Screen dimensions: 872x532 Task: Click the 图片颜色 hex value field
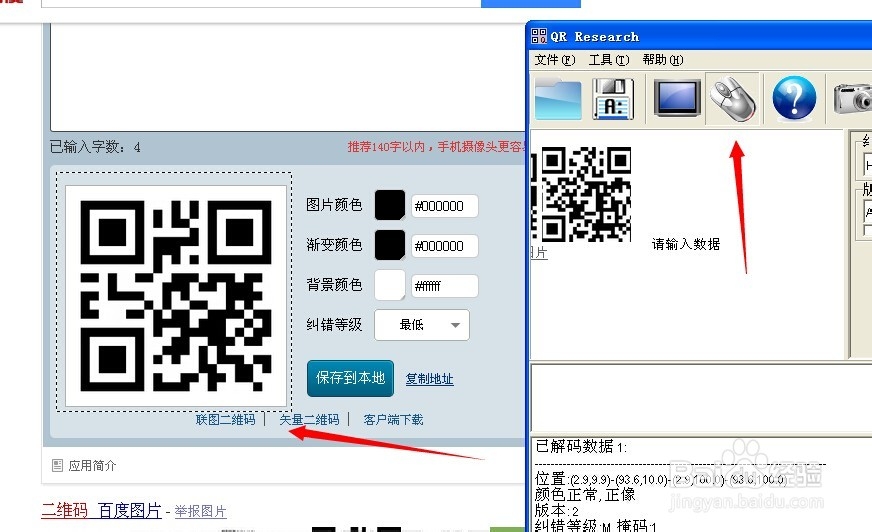(444, 206)
